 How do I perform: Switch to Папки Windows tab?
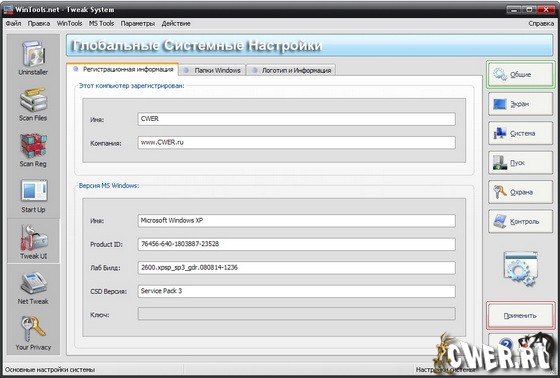tap(212, 70)
